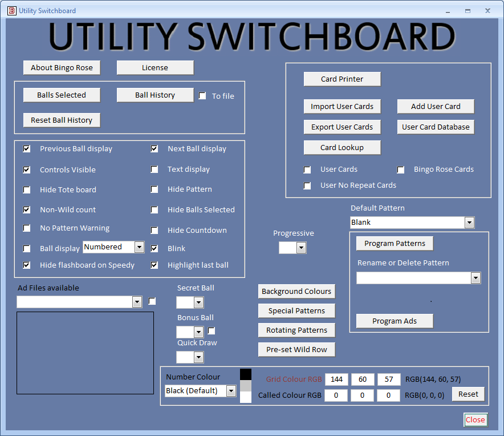Click Grid Colour blue field 57
Screen dimensions: 504x436
click(389, 380)
